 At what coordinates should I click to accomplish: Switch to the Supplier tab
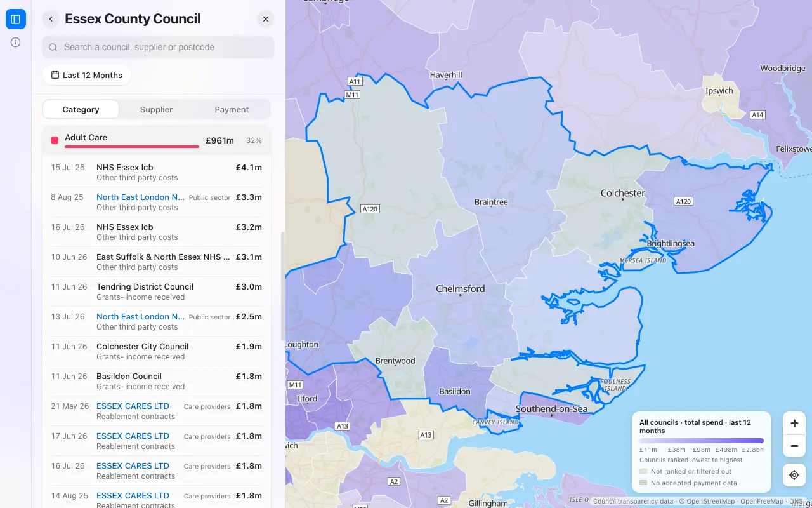coord(156,109)
